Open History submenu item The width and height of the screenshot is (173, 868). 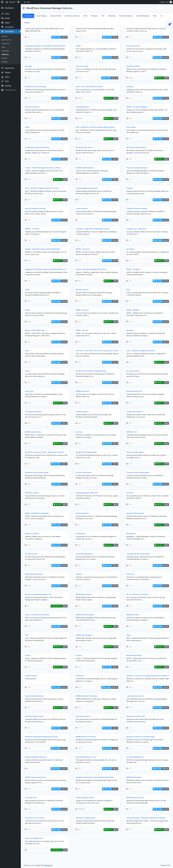tap(4, 58)
